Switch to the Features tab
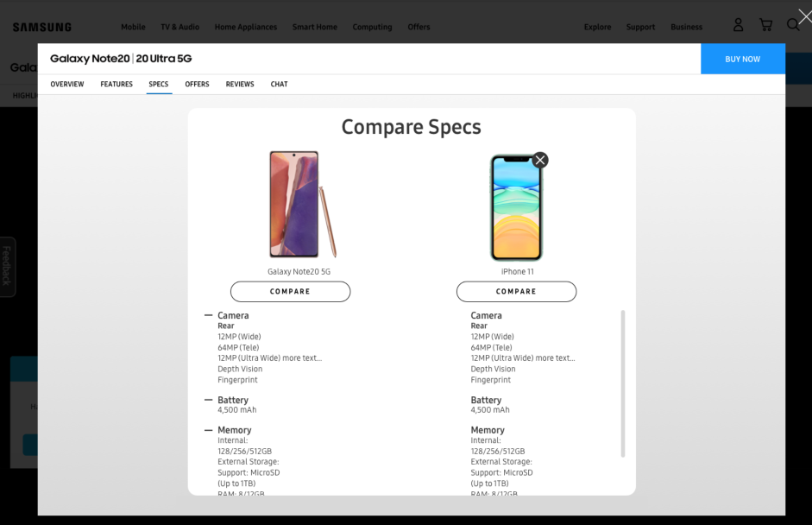This screenshot has height=525, width=812. 116,84
